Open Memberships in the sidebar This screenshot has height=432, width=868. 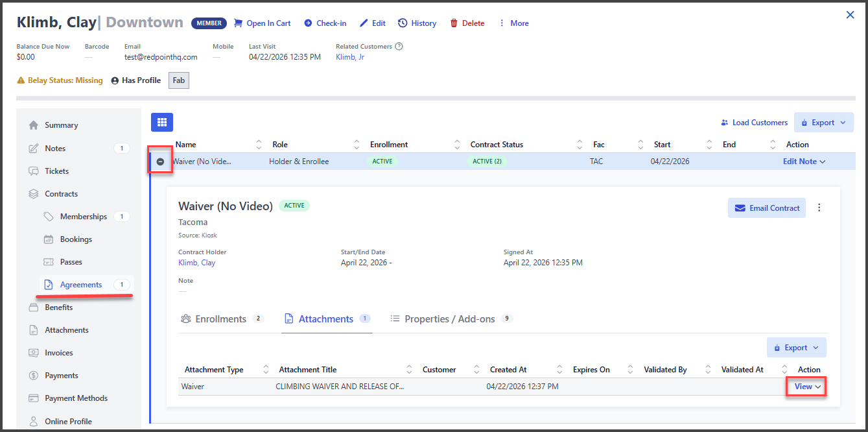point(83,217)
